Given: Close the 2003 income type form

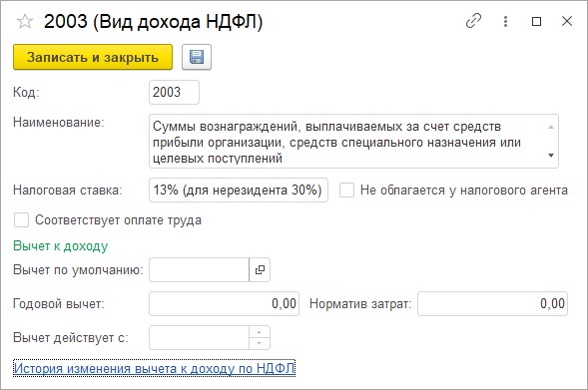Looking at the screenshot, I should (567, 21).
